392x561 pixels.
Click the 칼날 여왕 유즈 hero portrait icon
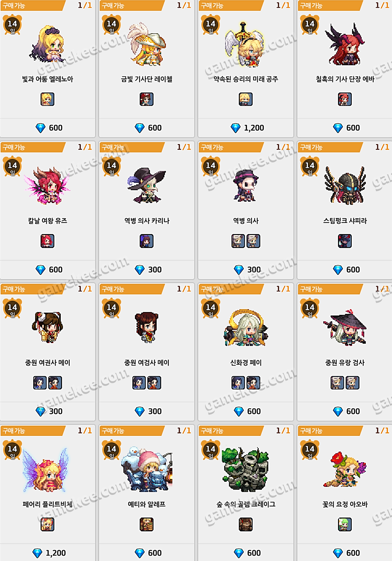click(47, 241)
